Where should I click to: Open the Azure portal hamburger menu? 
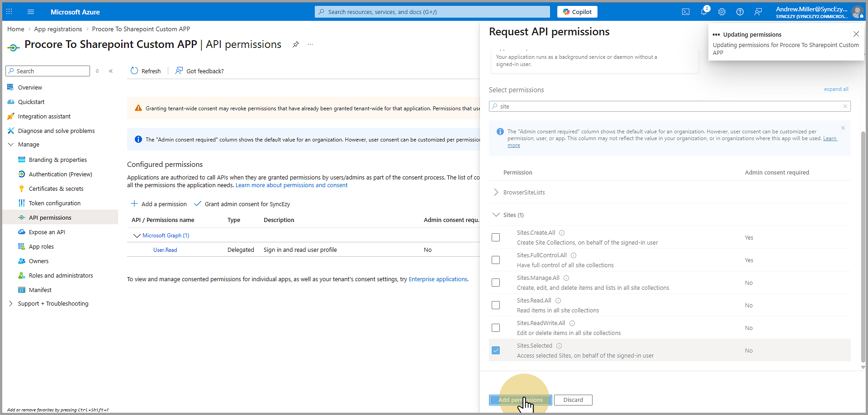[31, 12]
